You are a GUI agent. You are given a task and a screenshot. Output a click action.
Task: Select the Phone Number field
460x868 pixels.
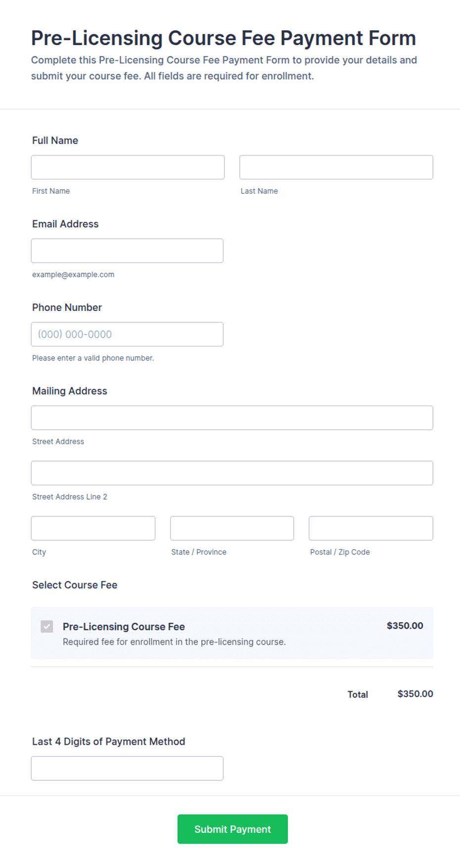[127, 334]
